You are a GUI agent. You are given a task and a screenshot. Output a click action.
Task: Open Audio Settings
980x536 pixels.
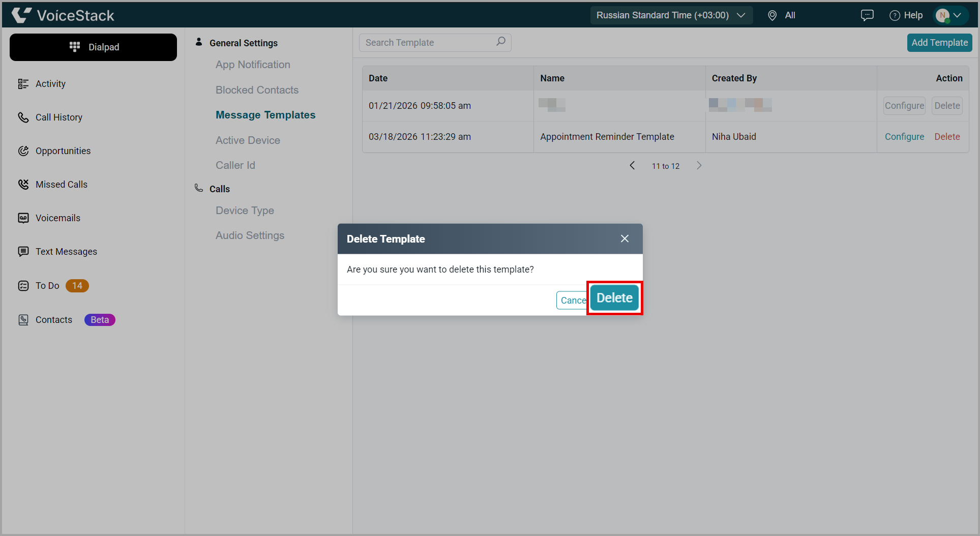250,235
